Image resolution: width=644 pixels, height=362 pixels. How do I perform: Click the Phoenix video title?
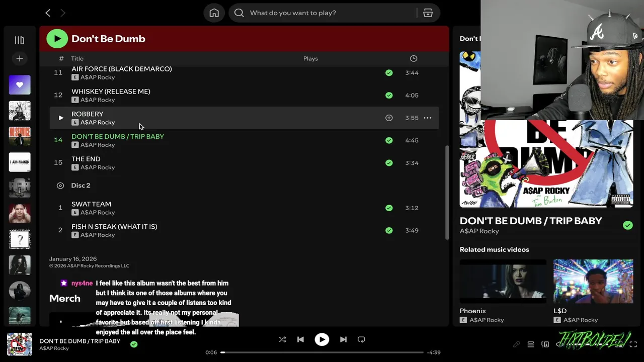point(472,311)
